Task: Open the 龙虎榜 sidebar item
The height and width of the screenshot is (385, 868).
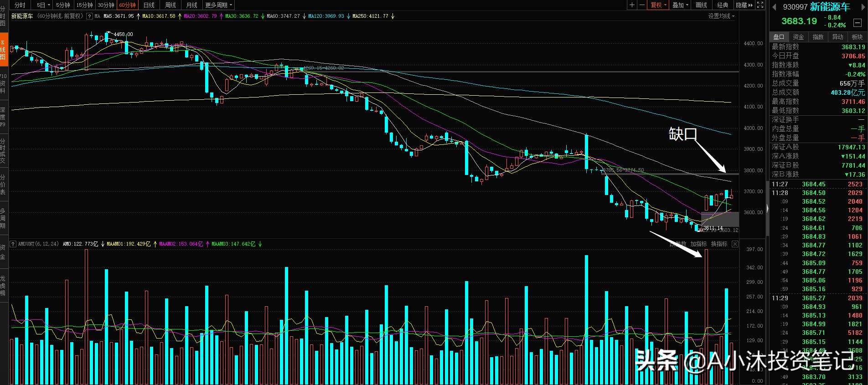Action: 4,285
